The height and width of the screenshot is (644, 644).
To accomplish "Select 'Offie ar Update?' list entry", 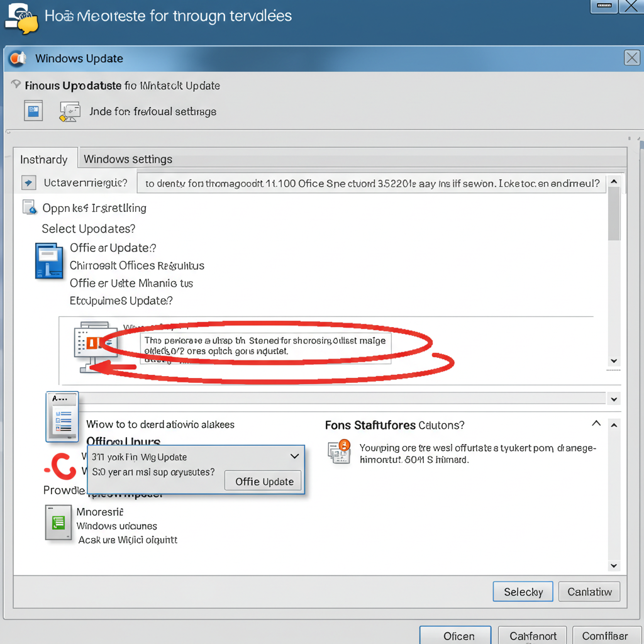I will click(113, 248).
